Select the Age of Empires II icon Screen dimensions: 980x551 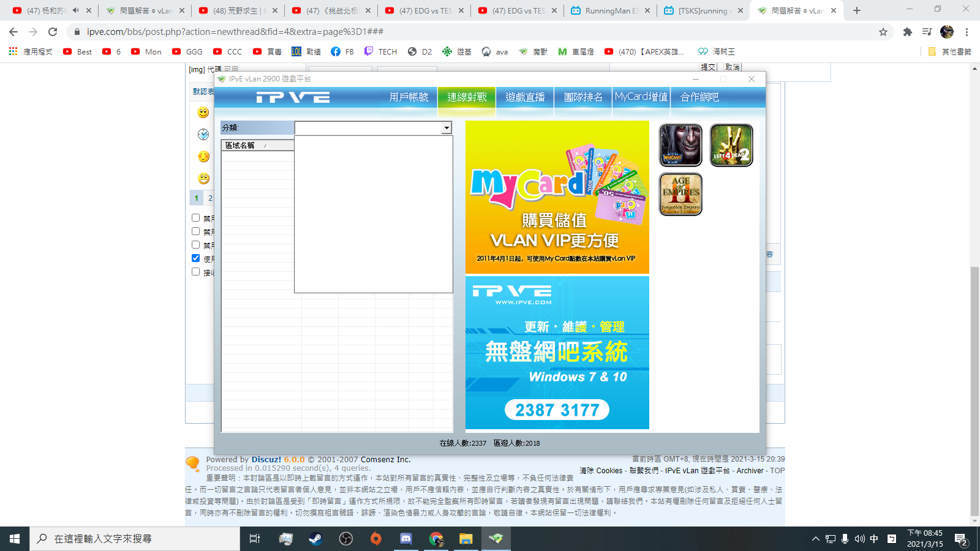click(x=680, y=194)
